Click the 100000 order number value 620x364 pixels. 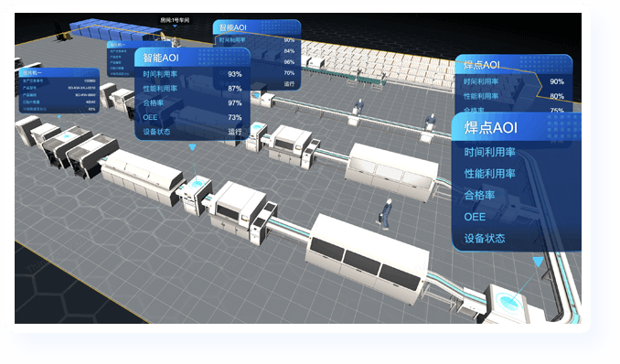pyautogui.click(x=90, y=80)
